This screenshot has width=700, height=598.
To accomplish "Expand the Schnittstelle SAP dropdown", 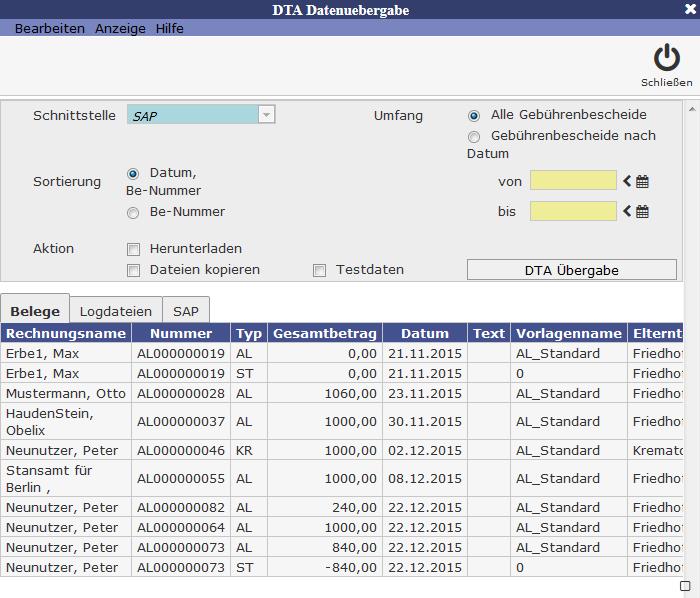I will (x=266, y=115).
